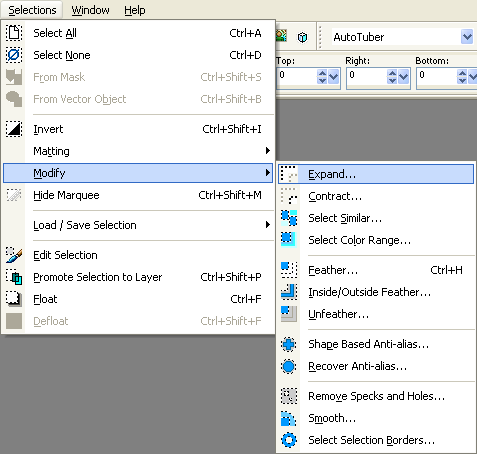Screen dimensions: 477x454
Task: Open the Help menu
Action: click(x=135, y=10)
